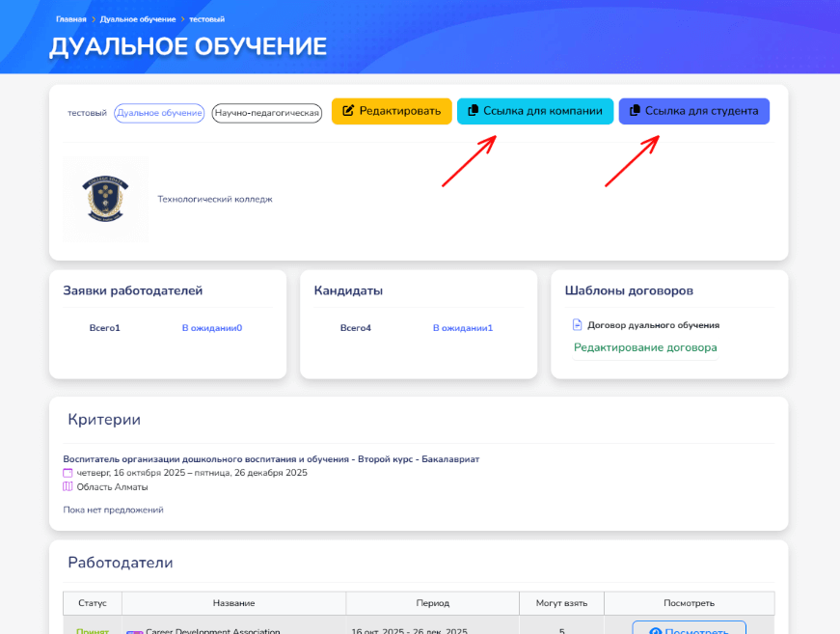This screenshot has height=634, width=840.
Task: Click the map icon beside Область Алматы
Action: click(68, 487)
